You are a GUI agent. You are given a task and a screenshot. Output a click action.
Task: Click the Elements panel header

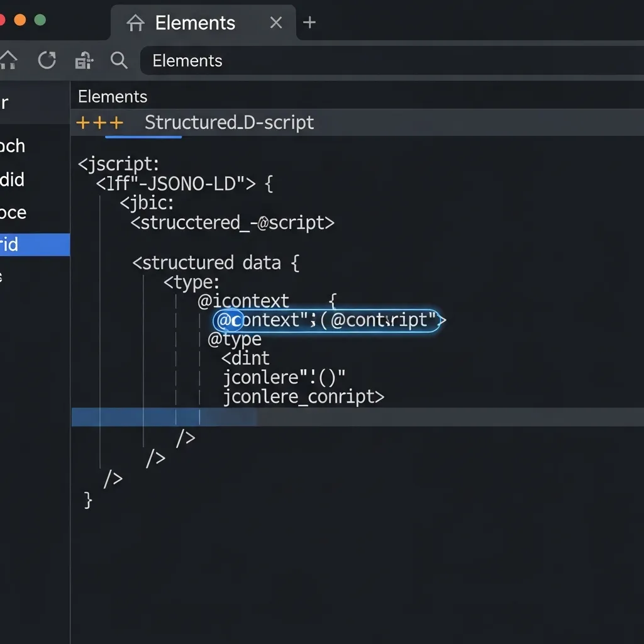pos(112,96)
